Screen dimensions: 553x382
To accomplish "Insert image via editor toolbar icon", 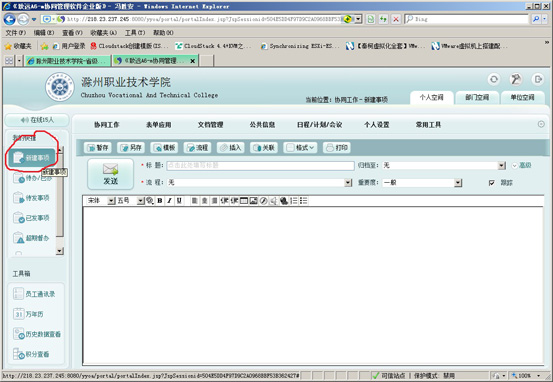I will pos(253,201).
